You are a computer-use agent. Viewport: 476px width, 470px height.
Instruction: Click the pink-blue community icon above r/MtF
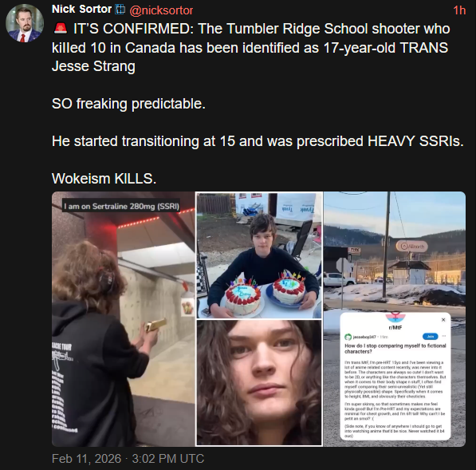(395, 318)
